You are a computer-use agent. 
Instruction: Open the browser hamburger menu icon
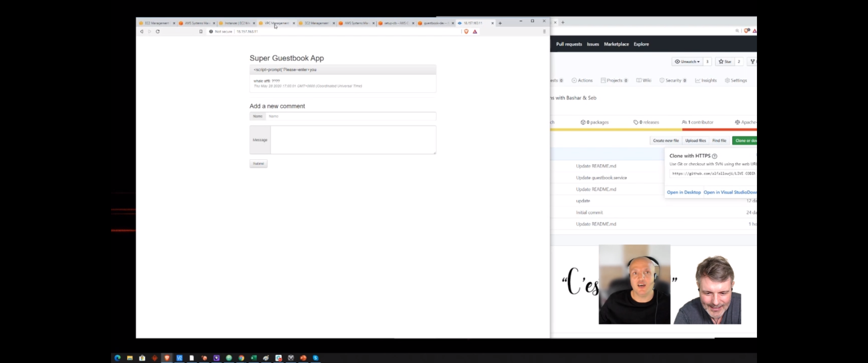544,31
